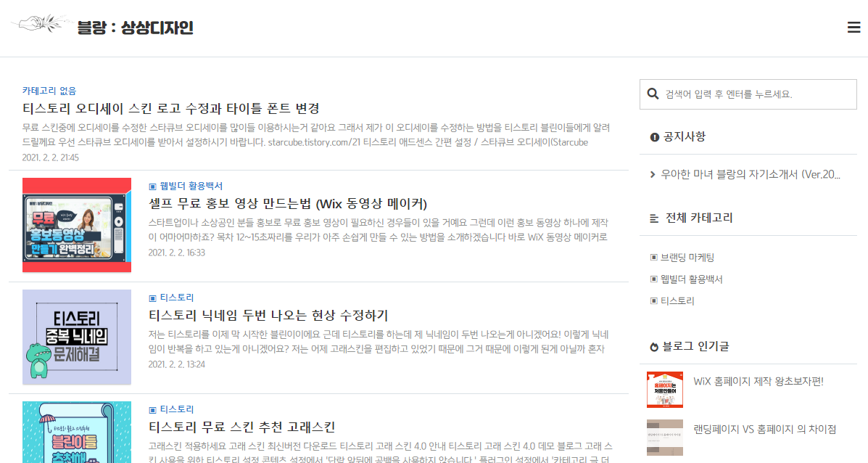Click thumbnail of 랜딩페이지 VS 홈페이지 post
This screenshot has width=868, height=463.
[665, 438]
